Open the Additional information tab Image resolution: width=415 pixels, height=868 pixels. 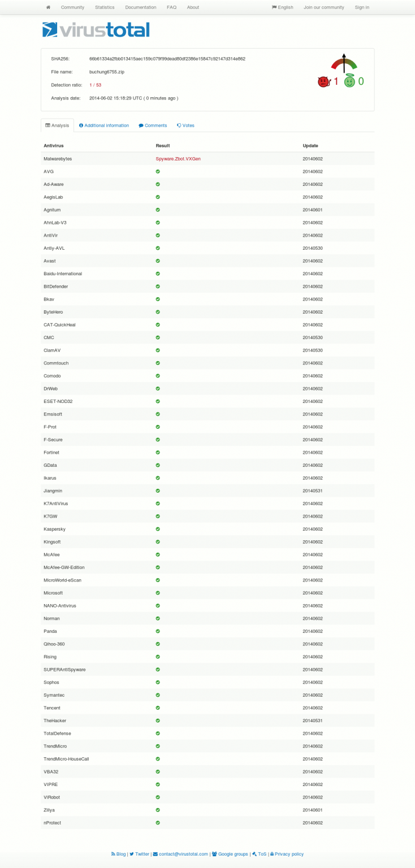click(104, 125)
